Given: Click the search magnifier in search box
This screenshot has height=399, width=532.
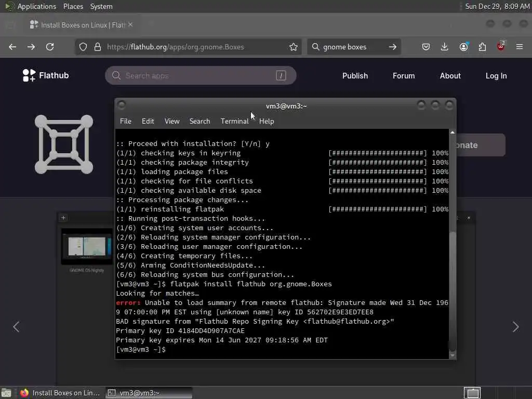Looking at the screenshot, I should 315,47.
